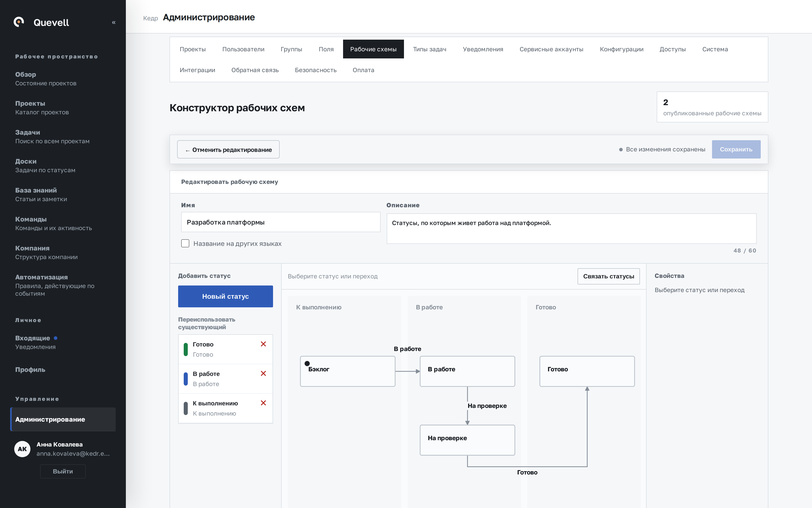The width and height of the screenshot is (812, 508).
Task: Click the AK user avatar
Action: 23,449
